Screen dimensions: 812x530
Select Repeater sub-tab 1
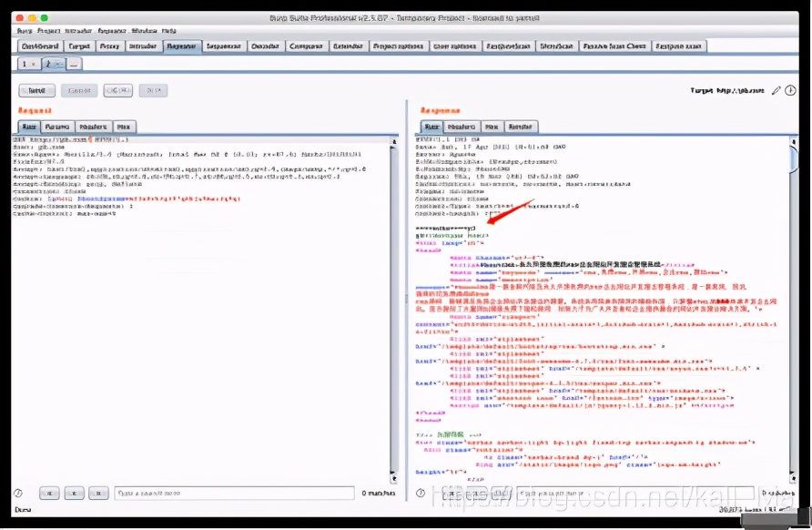(x=28, y=65)
